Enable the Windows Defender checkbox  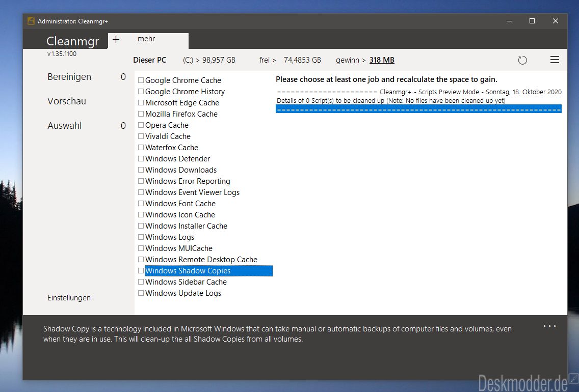click(x=141, y=158)
